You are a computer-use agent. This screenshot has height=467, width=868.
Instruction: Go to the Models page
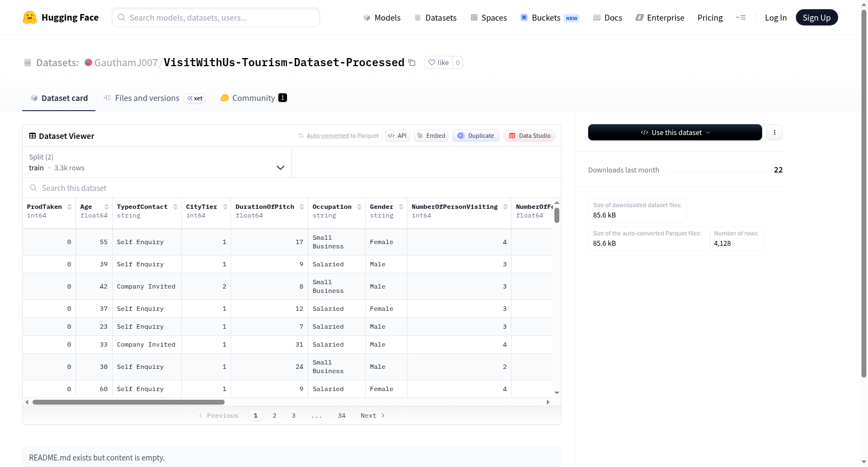[382, 18]
